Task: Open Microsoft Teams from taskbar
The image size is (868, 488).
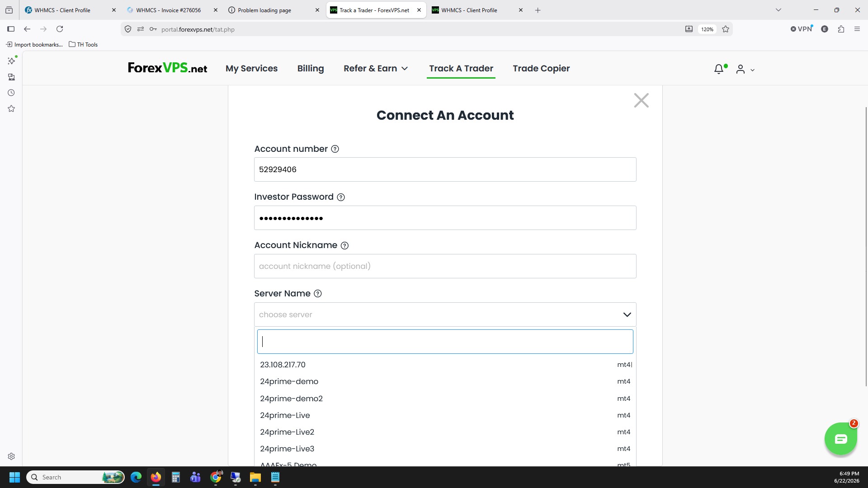Action: click(195, 477)
